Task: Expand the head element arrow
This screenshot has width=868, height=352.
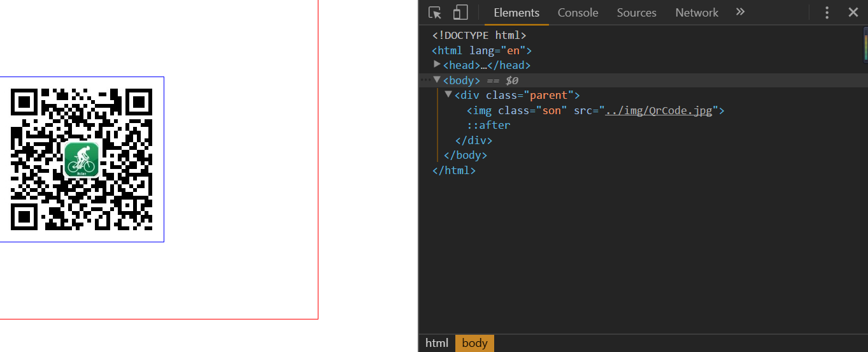Action: click(x=437, y=64)
